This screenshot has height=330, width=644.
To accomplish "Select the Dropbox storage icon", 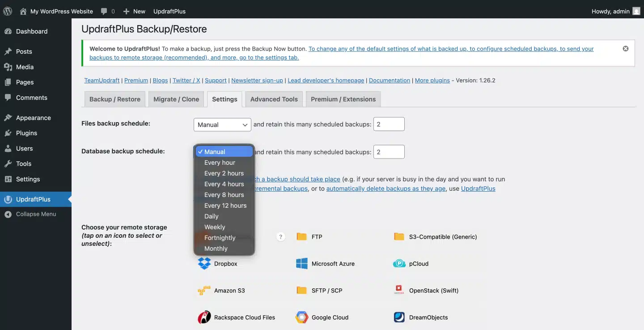I will (x=204, y=264).
